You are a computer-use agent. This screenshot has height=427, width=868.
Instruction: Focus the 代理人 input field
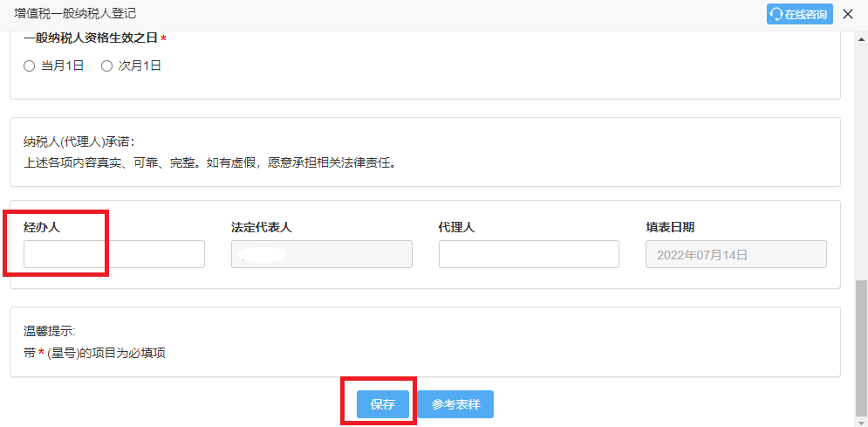[x=529, y=254]
